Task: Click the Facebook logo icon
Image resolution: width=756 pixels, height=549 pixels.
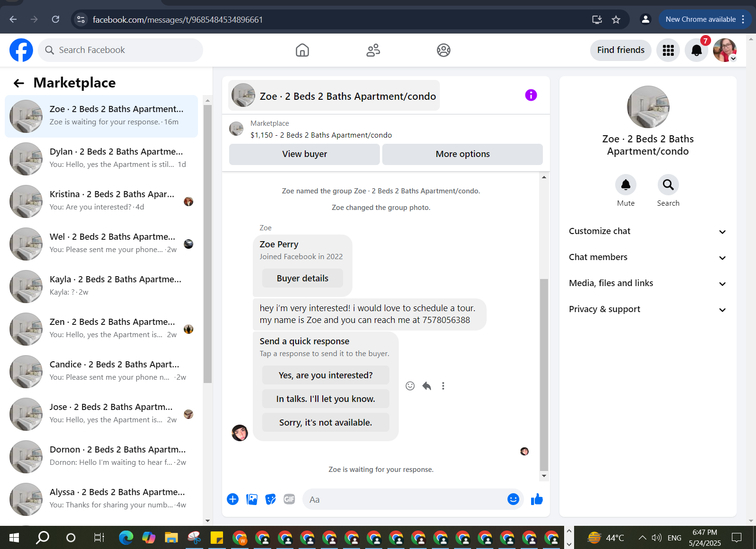Action: [x=21, y=50]
